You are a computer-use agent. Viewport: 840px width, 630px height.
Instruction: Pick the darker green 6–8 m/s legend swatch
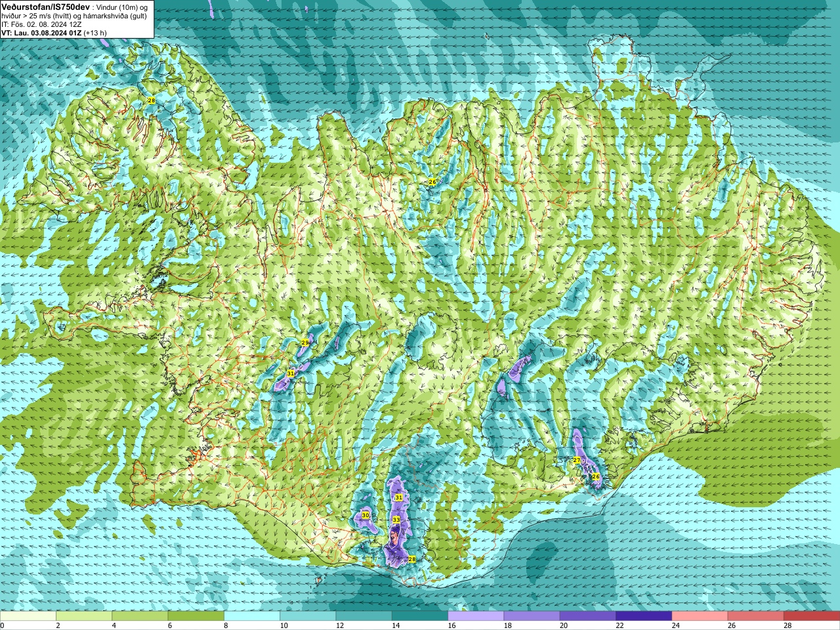[196, 616]
